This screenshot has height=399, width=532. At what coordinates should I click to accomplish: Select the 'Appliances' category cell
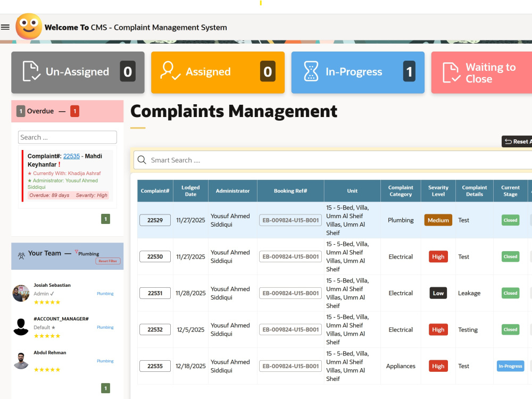(401, 366)
